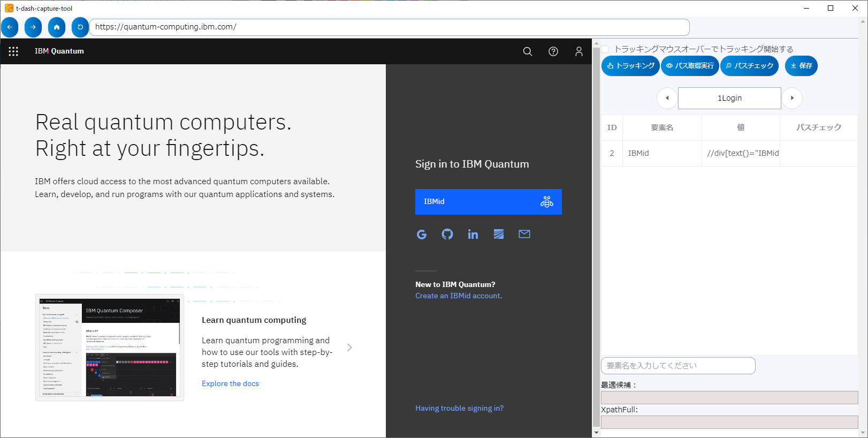The height and width of the screenshot is (438, 868).
Task: Click the パス取得実行 button
Action: click(x=690, y=66)
